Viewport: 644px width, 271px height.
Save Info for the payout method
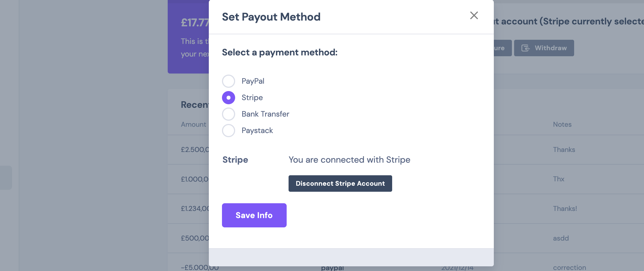(254, 215)
